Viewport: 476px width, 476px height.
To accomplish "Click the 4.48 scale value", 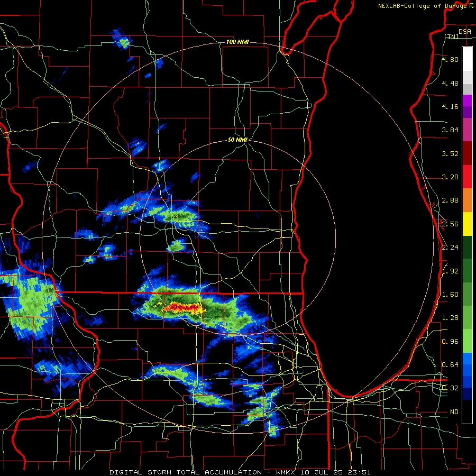I will click(450, 83).
